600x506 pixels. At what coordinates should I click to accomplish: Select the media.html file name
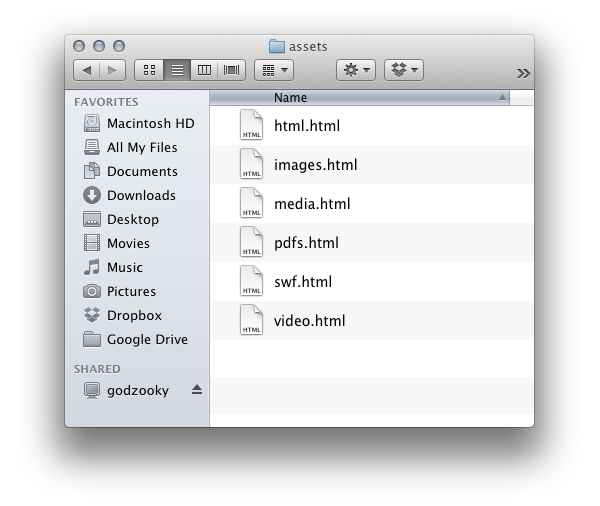point(312,204)
